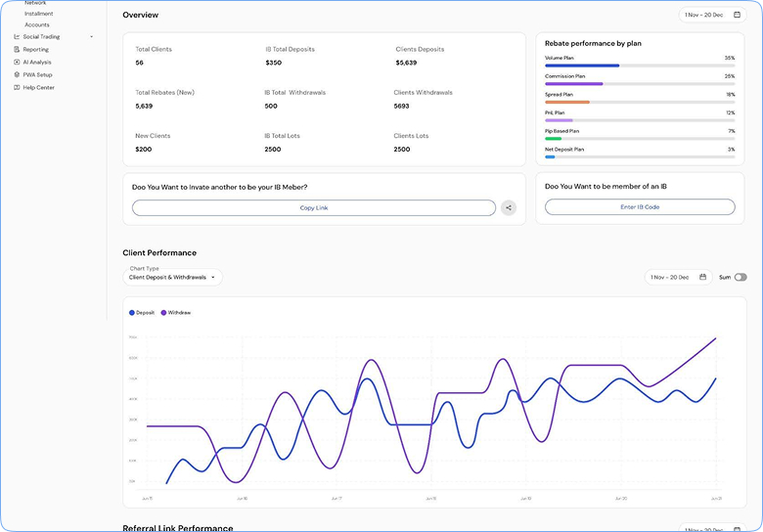Open the Overview calendar icon
This screenshot has height=532, width=763.
[737, 15]
